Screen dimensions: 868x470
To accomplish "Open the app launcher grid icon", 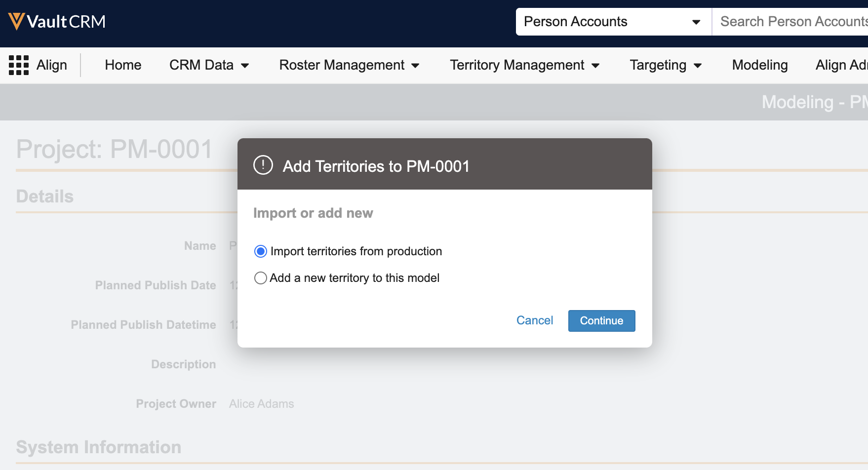I will click(19, 65).
